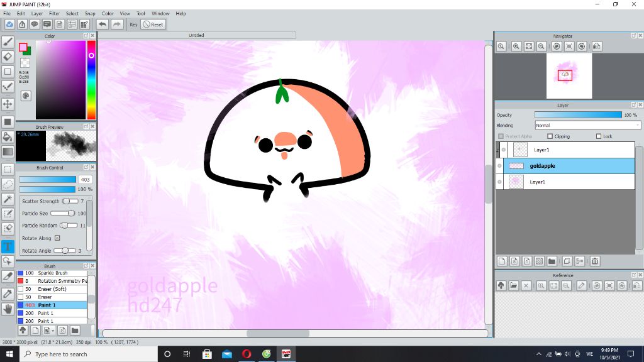Image resolution: width=644 pixels, height=362 pixels.
Task: Open the Window menu
Action: (160, 14)
